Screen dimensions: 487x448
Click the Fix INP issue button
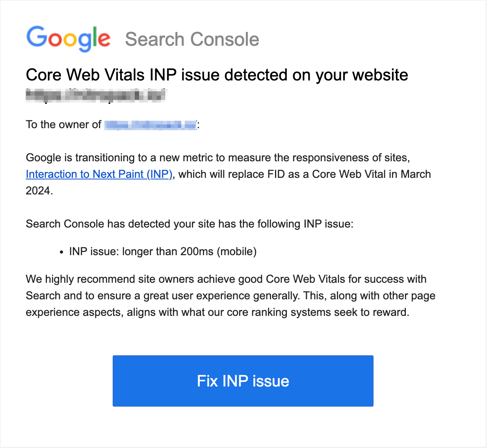tap(243, 381)
